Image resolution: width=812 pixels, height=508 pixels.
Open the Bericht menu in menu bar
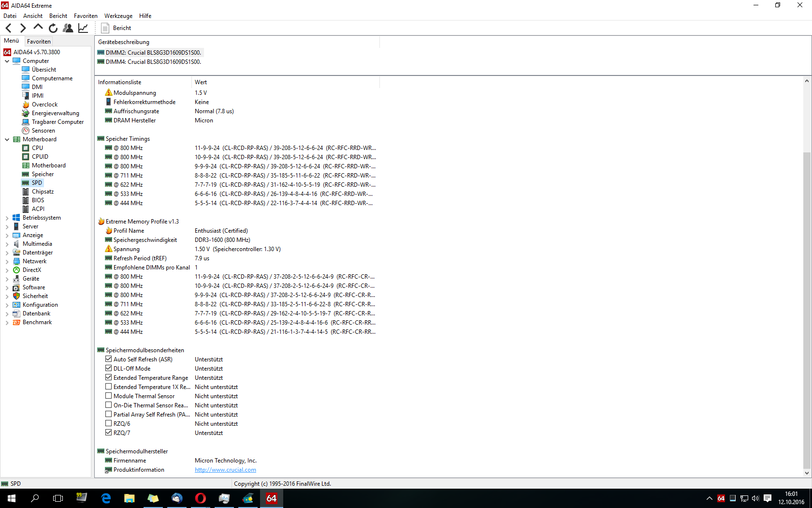pos(58,16)
